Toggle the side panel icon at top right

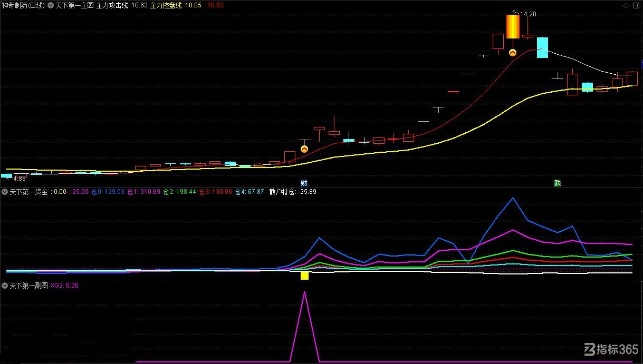636,5
